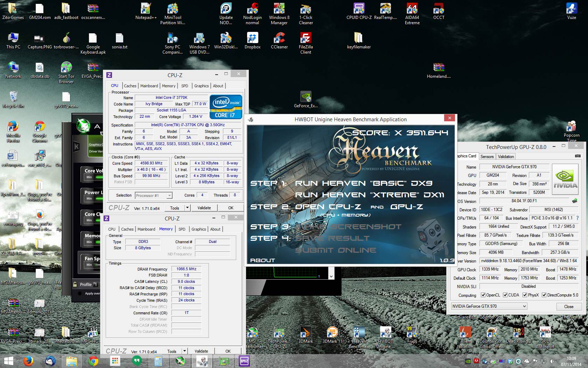Image resolution: width=588 pixels, height=368 pixels.
Task: Toggle DirectCompute 5.0 checkbox
Action: [544, 295]
